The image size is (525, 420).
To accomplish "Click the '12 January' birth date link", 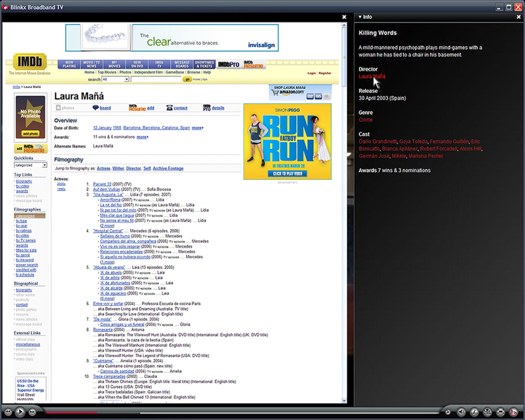I will point(102,128).
